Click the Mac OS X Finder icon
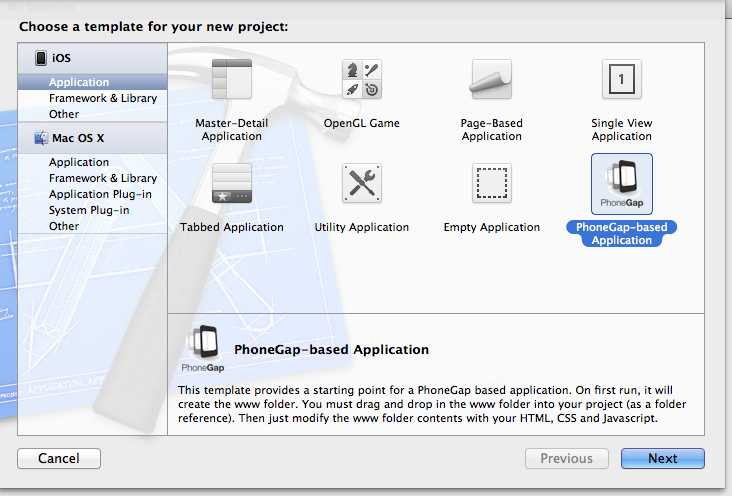This screenshot has height=496, width=732. [41, 138]
